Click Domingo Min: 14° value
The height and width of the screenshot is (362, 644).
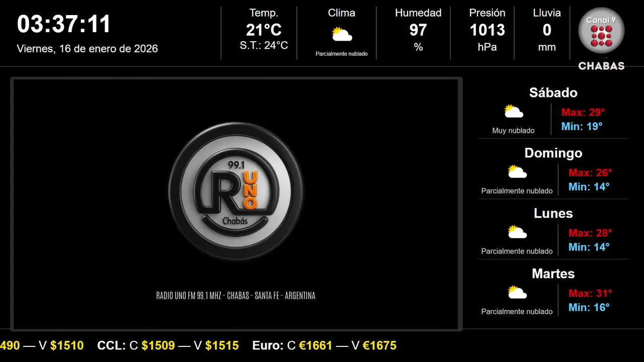[589, 187]
